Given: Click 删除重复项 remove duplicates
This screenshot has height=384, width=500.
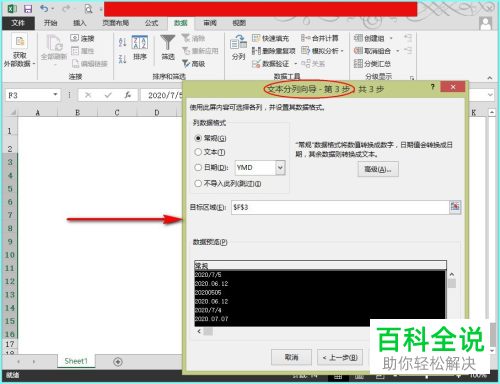Looking at the screenshot, I should 274,51.
